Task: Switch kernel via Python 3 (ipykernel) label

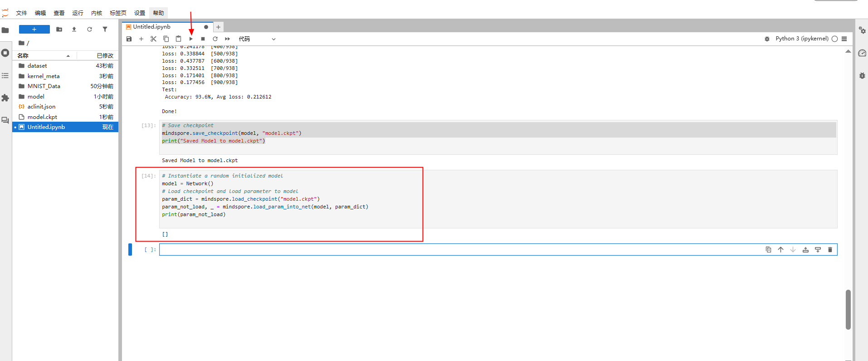Action: pyautogui.click(x=802, y=39)
